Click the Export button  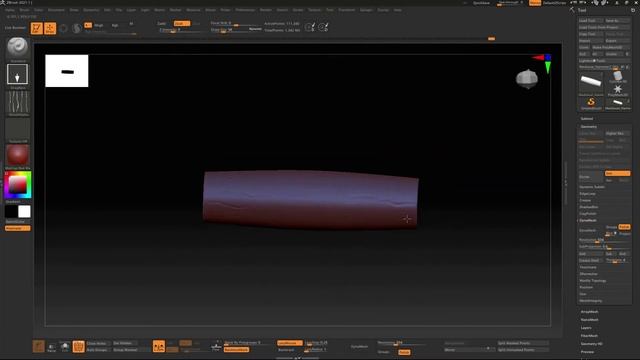pos(617,41)
